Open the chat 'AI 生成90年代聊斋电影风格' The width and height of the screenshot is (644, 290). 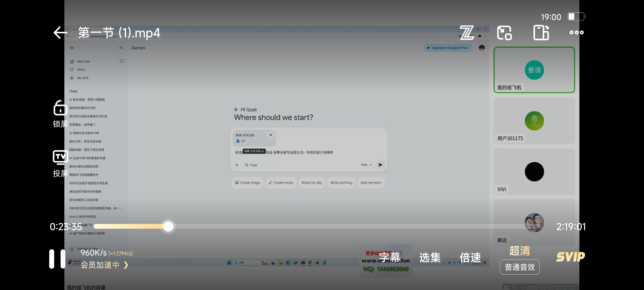[x=87, y=158]
